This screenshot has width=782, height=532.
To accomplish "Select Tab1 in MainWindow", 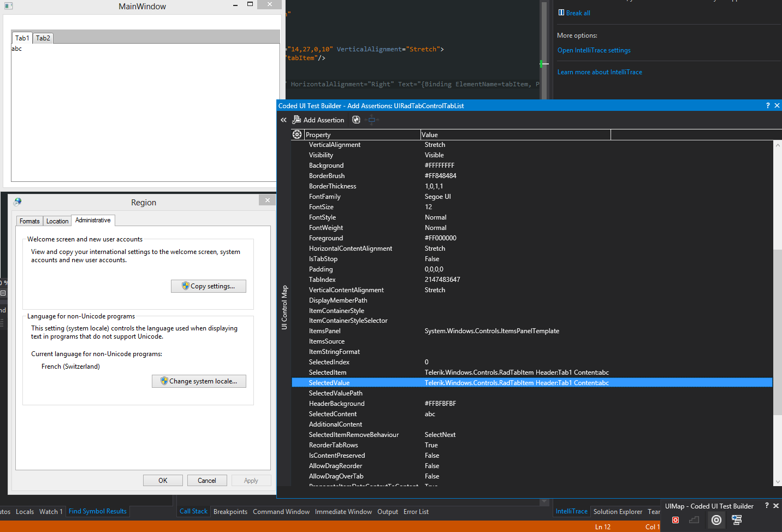I will click(22, 38).
